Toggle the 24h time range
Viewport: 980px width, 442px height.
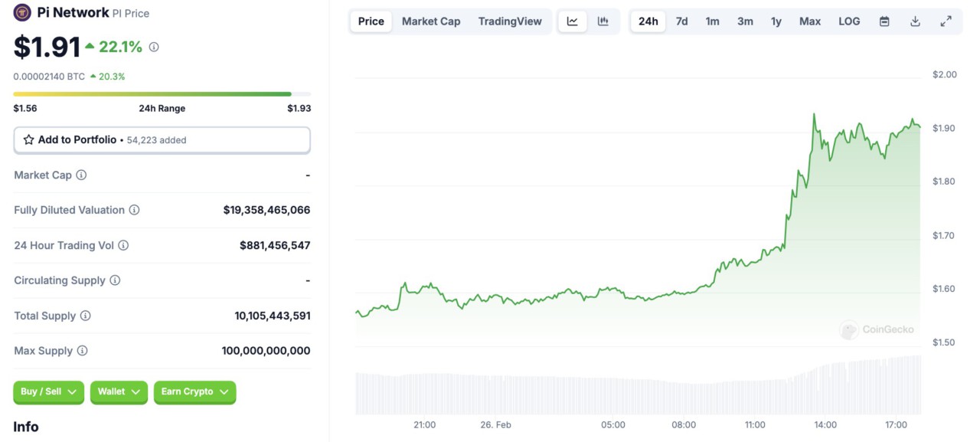click(x=647, y=21)
